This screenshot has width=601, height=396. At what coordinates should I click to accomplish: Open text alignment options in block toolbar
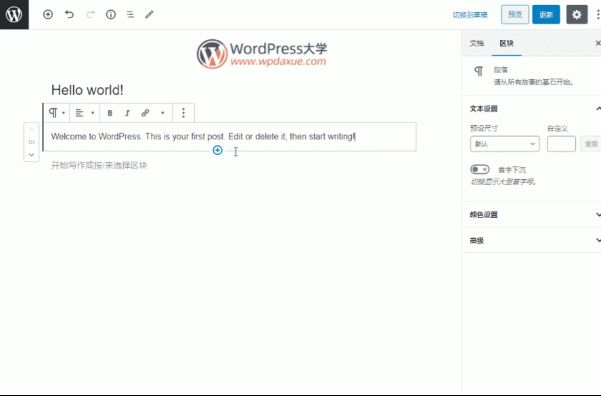click(85, 113)
